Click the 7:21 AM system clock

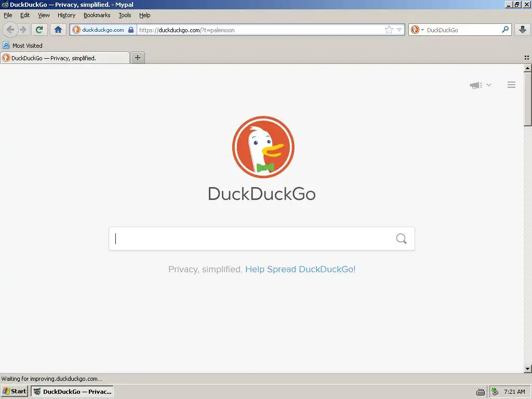514,392
